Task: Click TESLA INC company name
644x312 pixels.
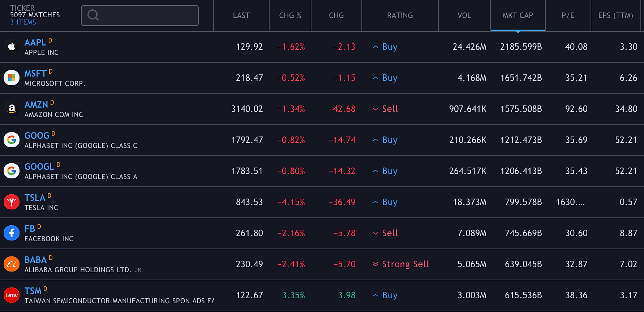Action: pos(41,208)
